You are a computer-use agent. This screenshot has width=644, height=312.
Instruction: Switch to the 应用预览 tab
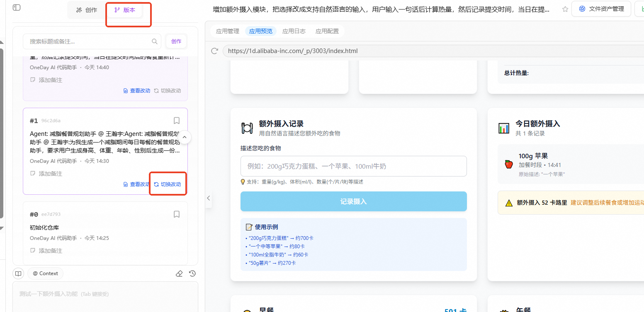(x=261, y=31)
